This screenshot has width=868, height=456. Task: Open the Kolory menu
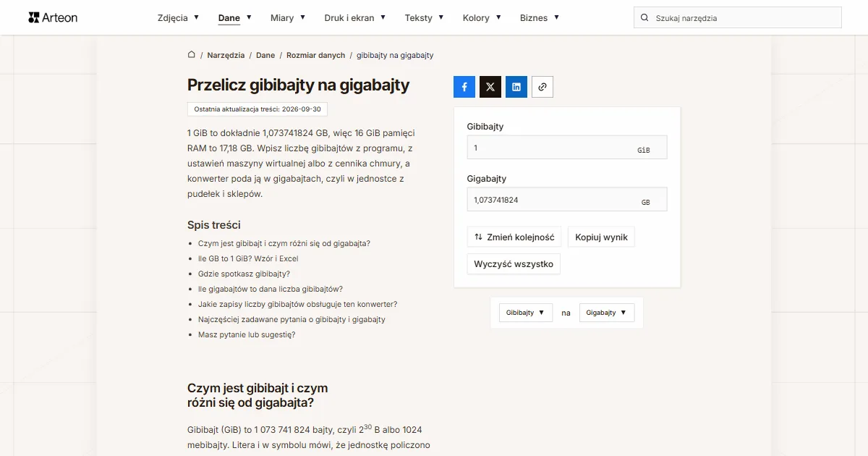[482, 18]
